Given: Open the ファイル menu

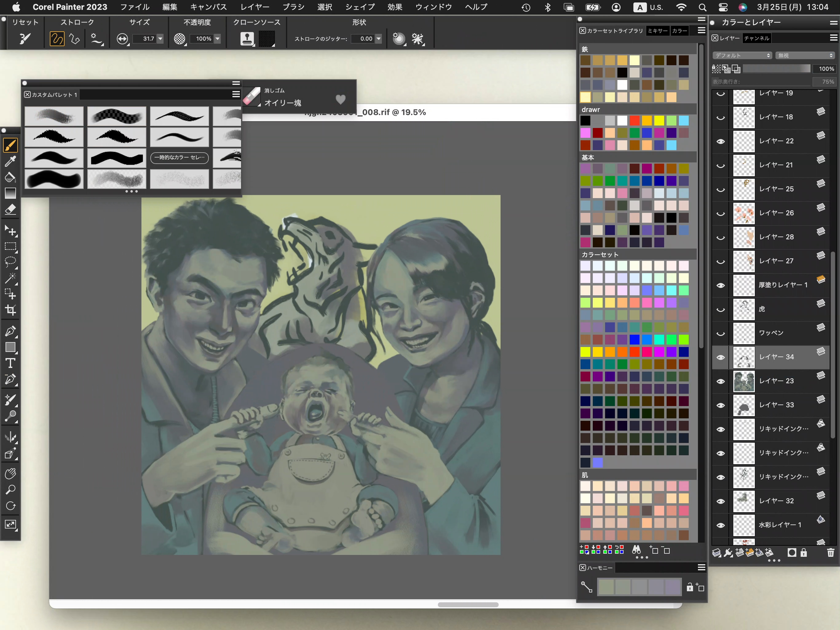Looking at the screenshot, I should pyautogui.click(x=135, y=7).
